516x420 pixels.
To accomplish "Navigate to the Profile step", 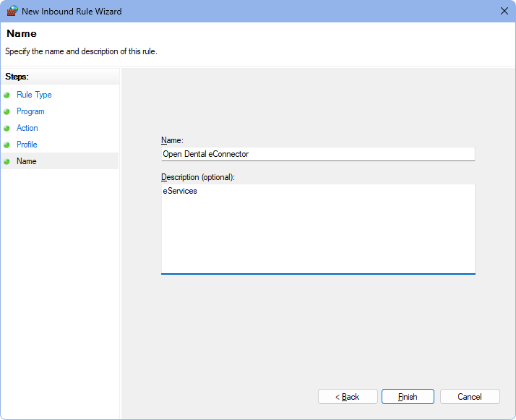I will (27, 145).
